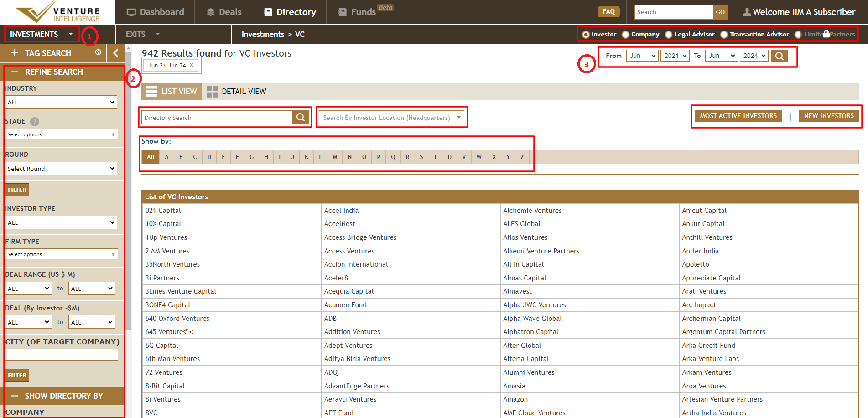The image size is (868, 418).
Task: Collapse Refine Search with minus icon
Action: click(x=15, y=72)
